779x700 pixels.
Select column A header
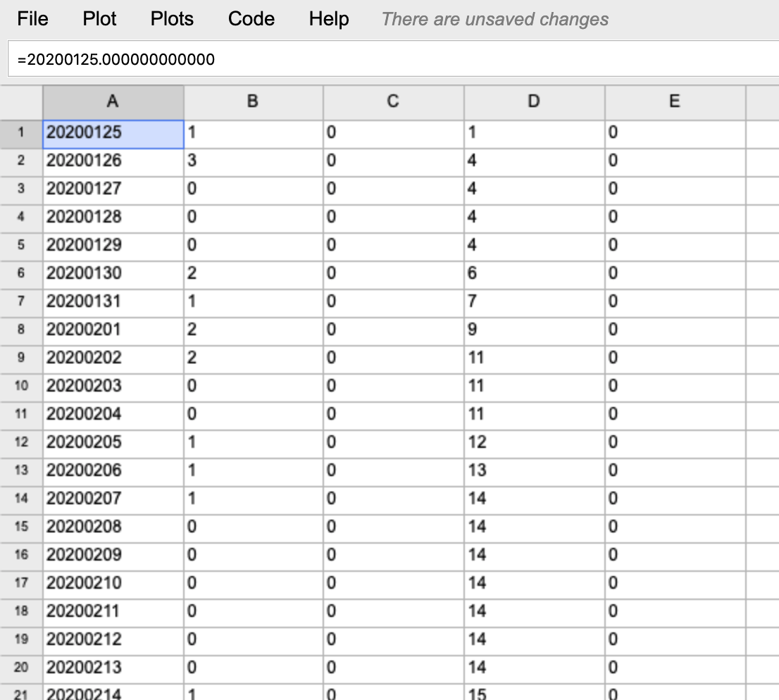(113, 102)
